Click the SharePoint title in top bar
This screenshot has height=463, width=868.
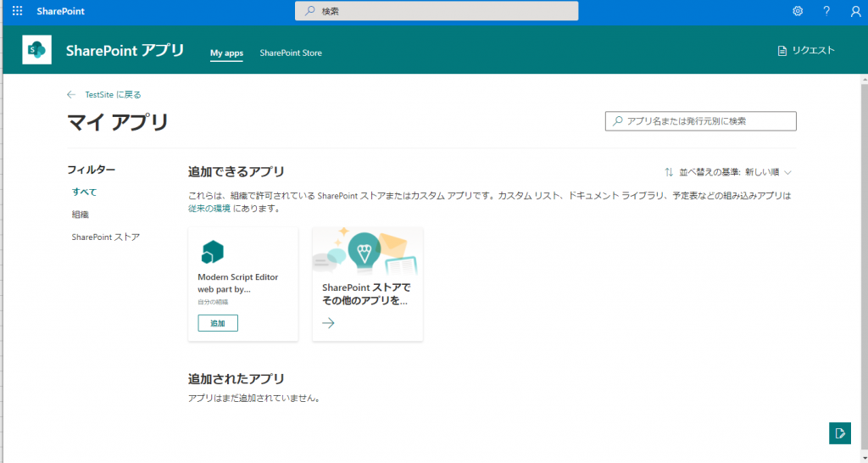[x=61, y=11]
